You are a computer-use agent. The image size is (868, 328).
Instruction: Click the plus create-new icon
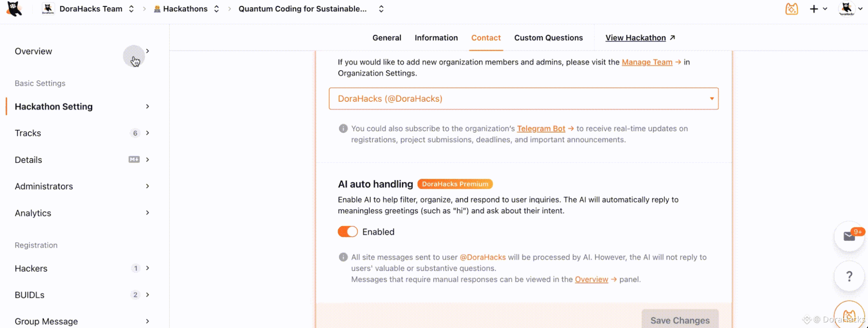(x=814, y=9)
